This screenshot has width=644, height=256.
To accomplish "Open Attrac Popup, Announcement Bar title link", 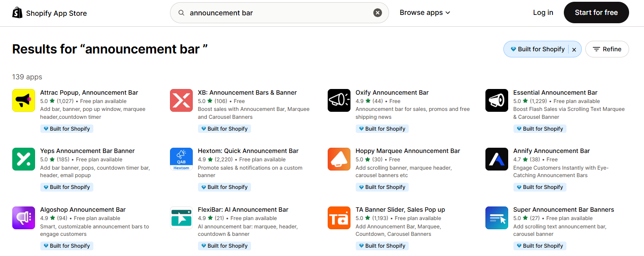I will [x=89, y=92].
